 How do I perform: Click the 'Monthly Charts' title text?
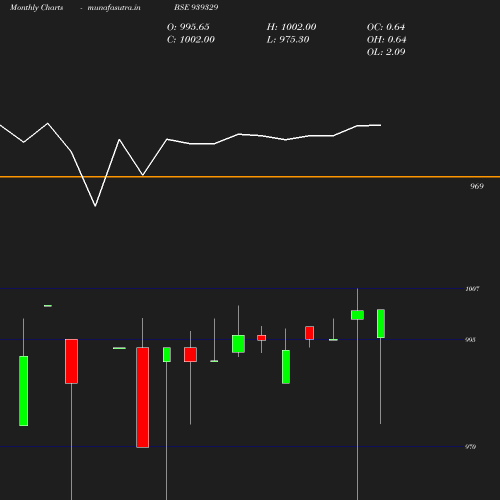36,7
